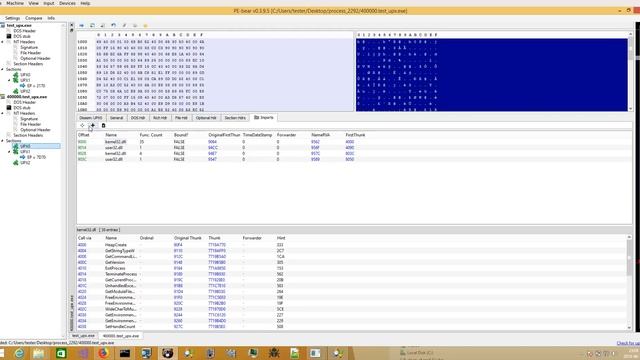The image size is (640, 360).
Task: Open Internet Explorer from the taskbar
Action: tap(19, 353)
